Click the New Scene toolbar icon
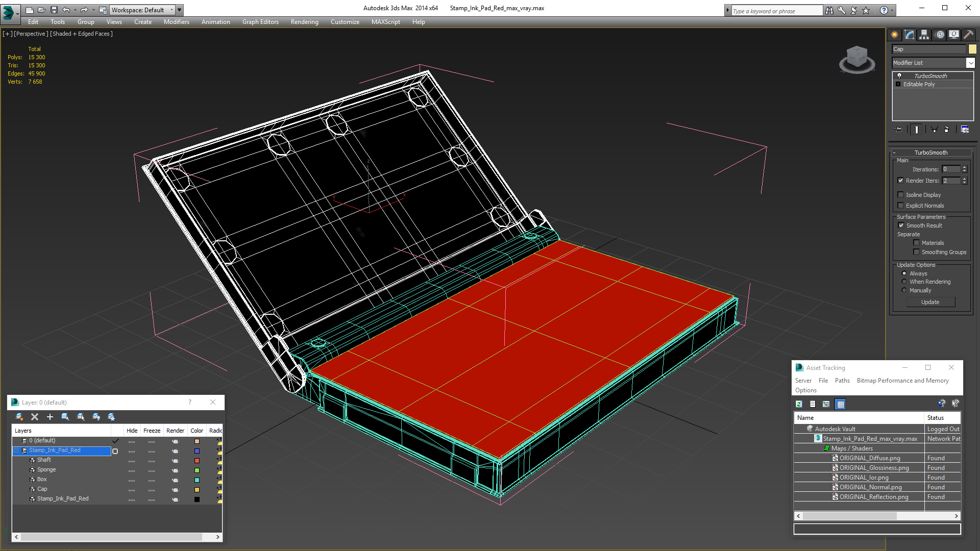This screenshot has width=980, height=551. (30, 10)
